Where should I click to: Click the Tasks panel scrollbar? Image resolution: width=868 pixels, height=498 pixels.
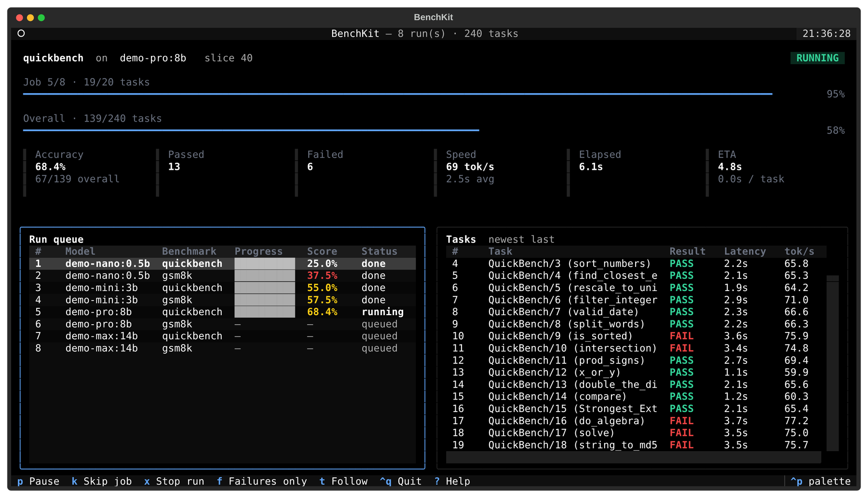pos(833,363)
